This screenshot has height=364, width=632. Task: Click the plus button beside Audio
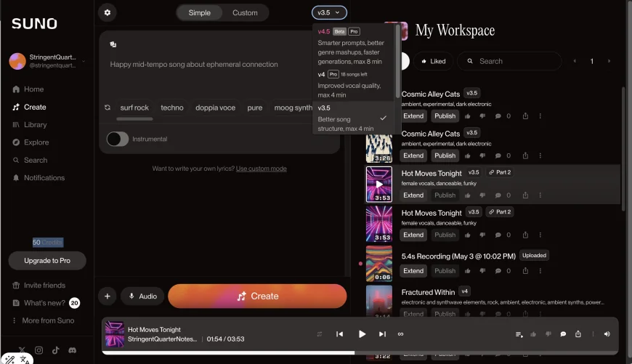[x=107, y=296]
